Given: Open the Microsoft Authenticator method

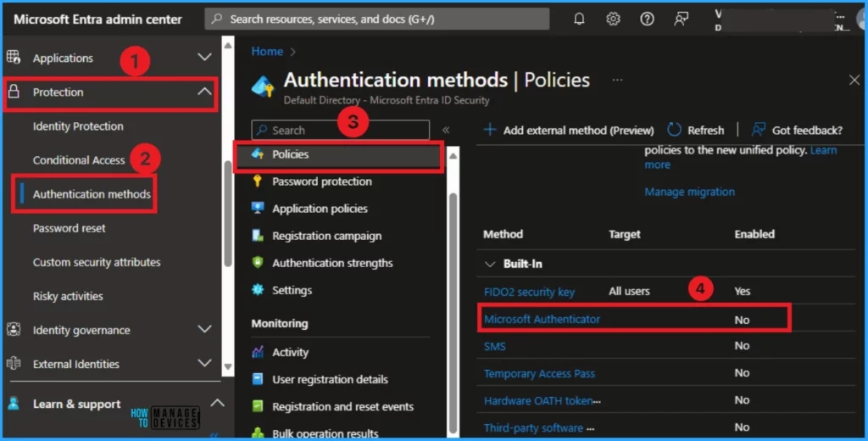Looking at the screenshot, I should pos(542,319).
